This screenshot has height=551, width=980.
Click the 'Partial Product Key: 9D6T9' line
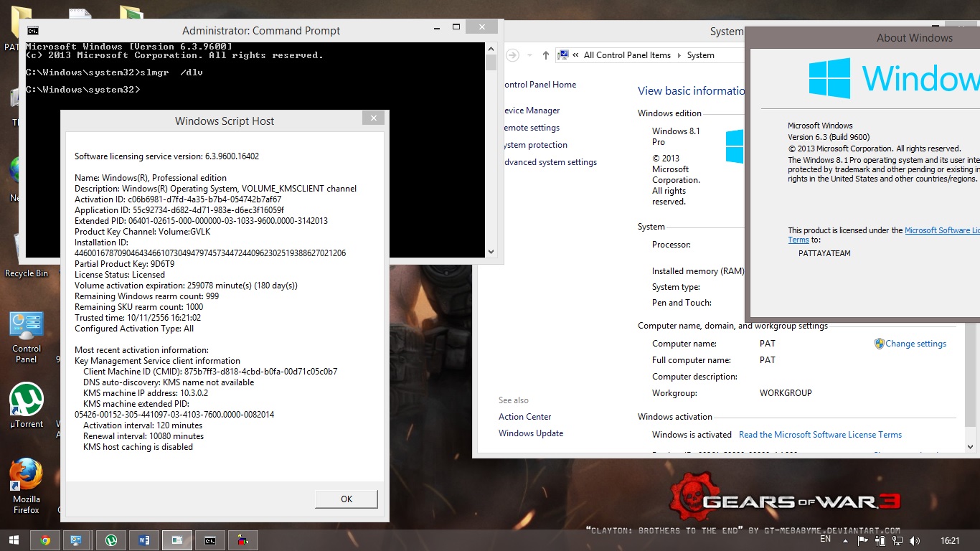125,264
